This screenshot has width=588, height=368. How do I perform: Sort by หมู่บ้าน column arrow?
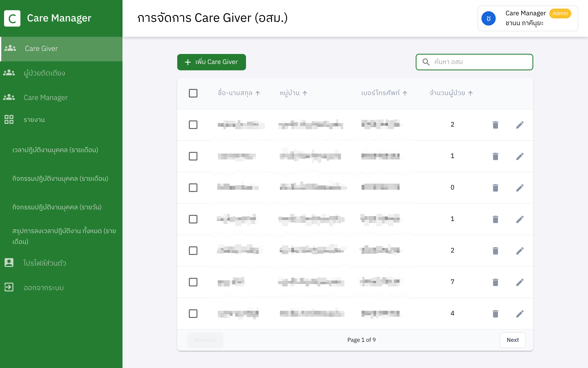coord(305,93)
